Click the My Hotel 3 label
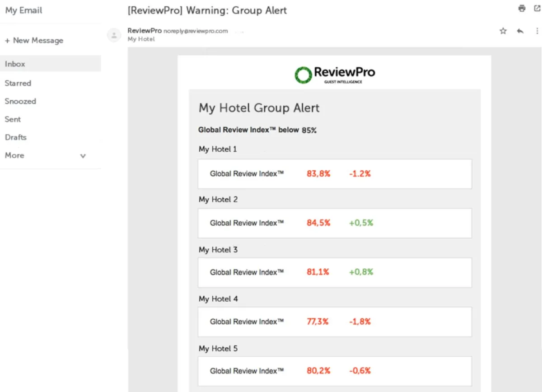 [x=218, y=250]
